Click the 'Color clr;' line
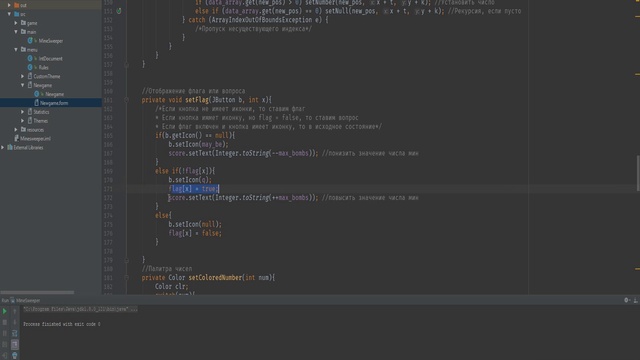 (x=171, y=287)
